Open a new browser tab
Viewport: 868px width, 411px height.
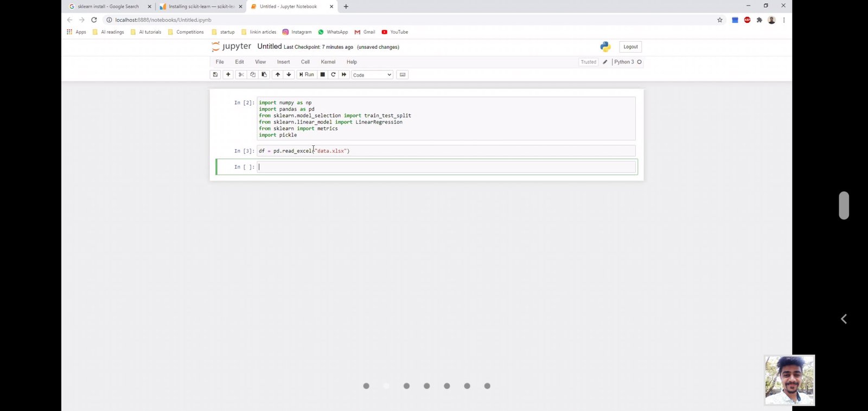pyautogui.click(x=346, y=7)
